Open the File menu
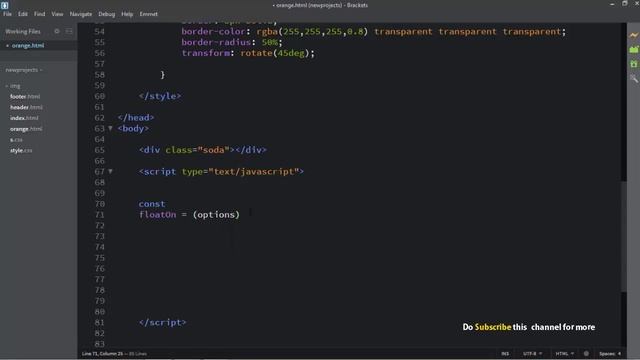The image size is (640, 360). [7, 14]
